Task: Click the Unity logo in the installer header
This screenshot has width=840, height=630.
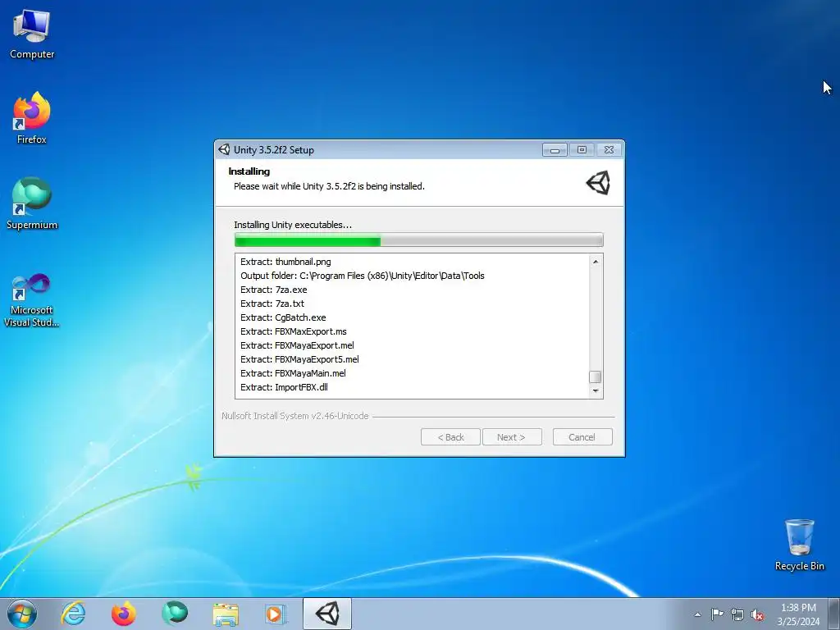Action: click(598, 183)
